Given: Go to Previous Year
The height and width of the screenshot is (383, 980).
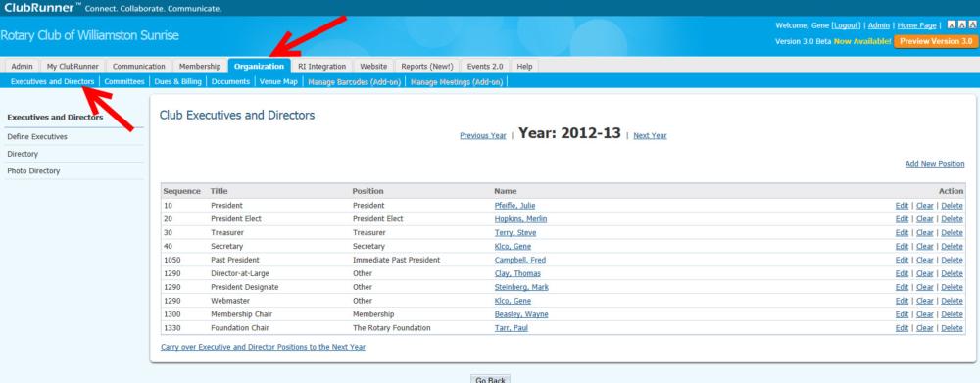Looking at the screenshot, I should click(482, 135).
